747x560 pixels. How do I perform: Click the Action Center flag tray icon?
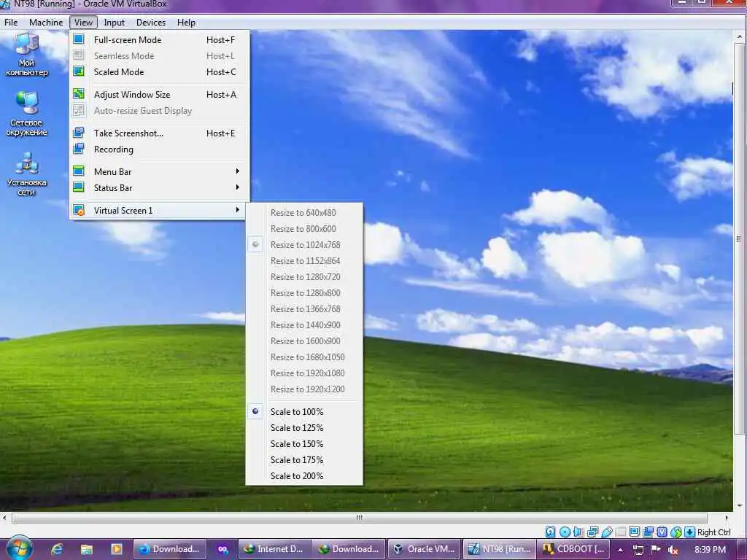point(656,550)
